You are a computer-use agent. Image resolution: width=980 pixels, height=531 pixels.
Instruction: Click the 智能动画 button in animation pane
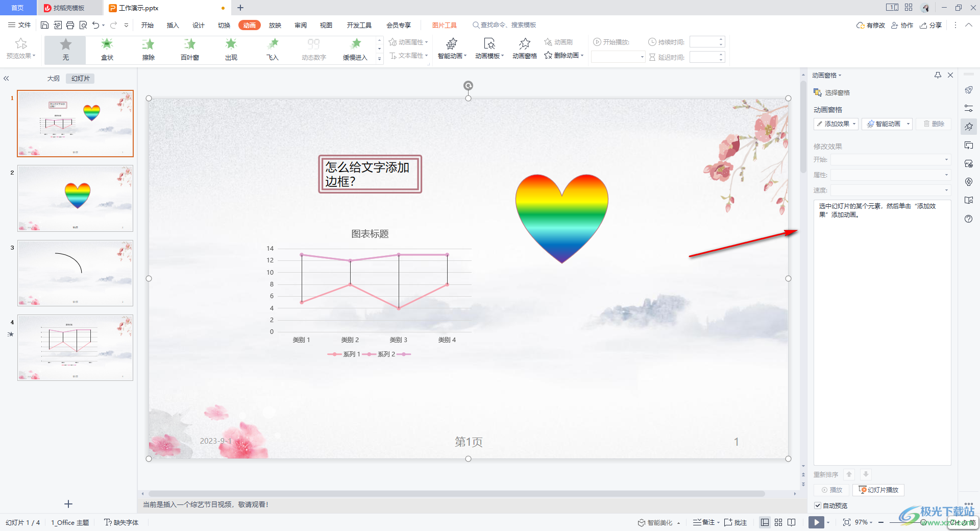(887, 124)
